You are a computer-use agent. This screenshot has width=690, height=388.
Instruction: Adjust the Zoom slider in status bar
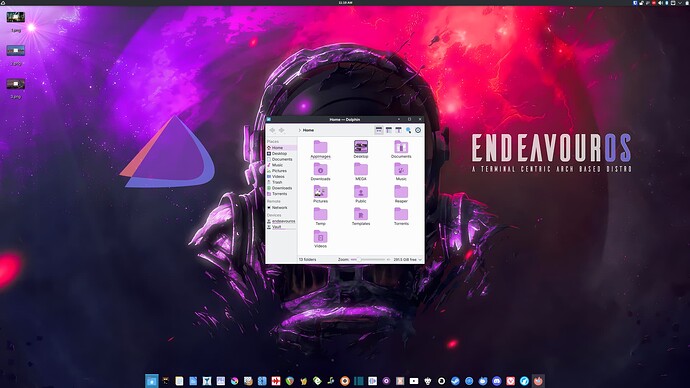(x=369, y=260)
